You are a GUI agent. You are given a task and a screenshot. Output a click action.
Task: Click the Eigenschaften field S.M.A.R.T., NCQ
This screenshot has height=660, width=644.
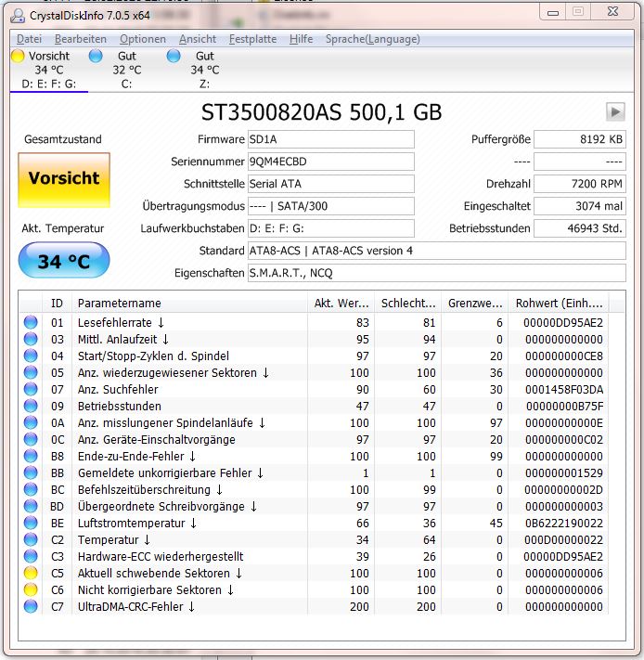coord(437,273)
